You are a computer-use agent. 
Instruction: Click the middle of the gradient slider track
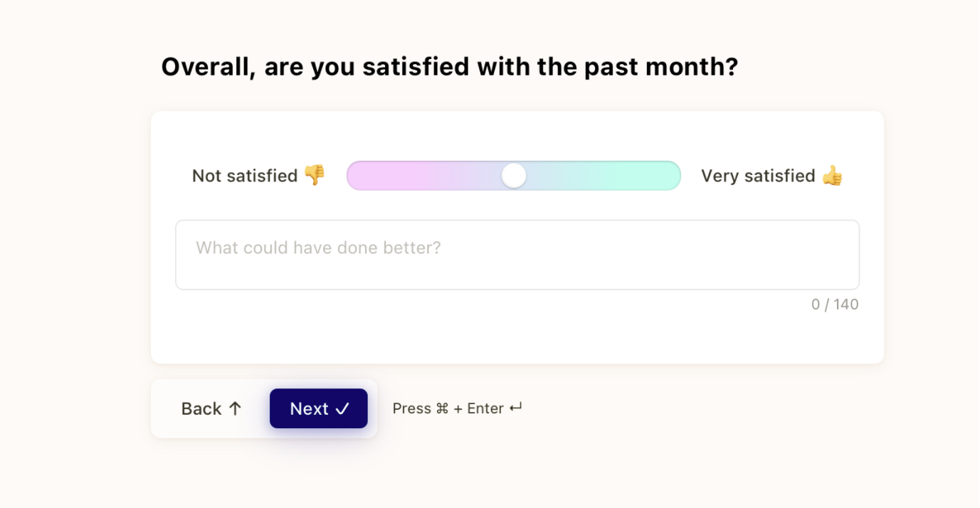pos(514,175)
